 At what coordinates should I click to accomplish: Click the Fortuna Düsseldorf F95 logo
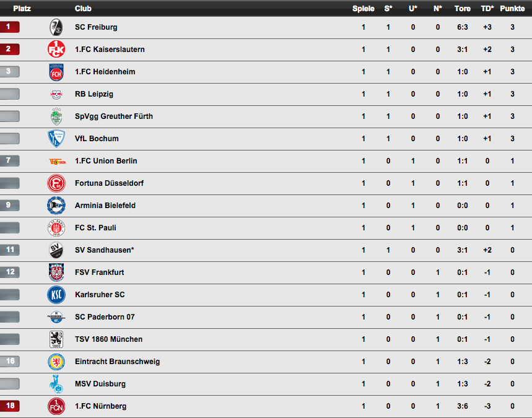click(x=56, y=183)
